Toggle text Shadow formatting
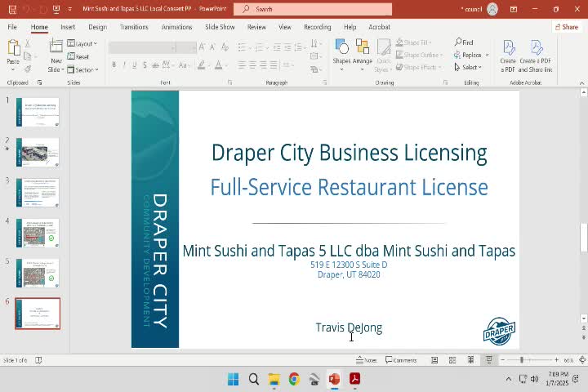The image size is (588, 392). pos(145,65)
